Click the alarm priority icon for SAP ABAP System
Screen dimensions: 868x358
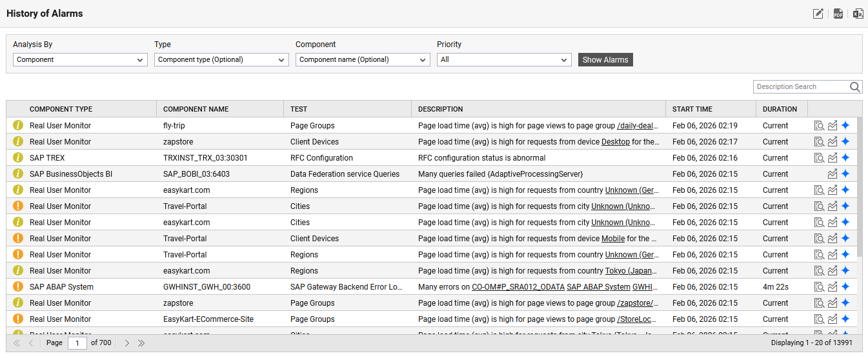[x=18, y=287]
